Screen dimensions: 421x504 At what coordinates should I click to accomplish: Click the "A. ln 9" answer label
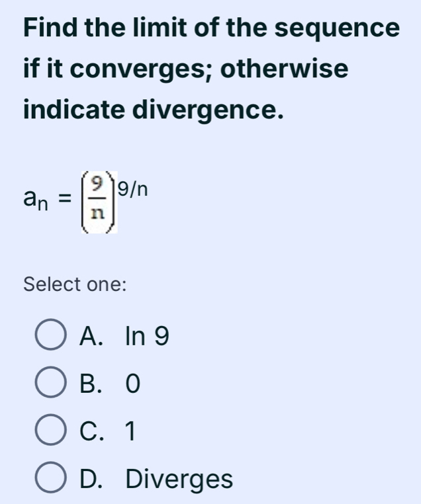point(123,338)
